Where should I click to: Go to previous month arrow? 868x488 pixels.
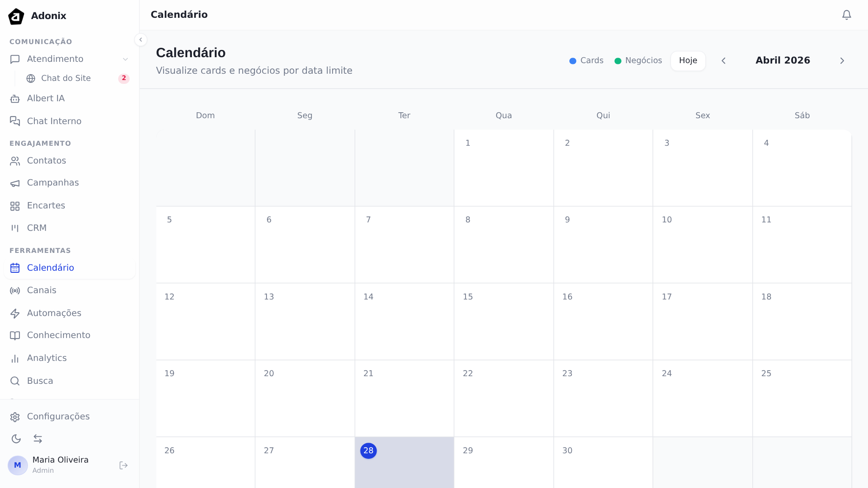724,61
